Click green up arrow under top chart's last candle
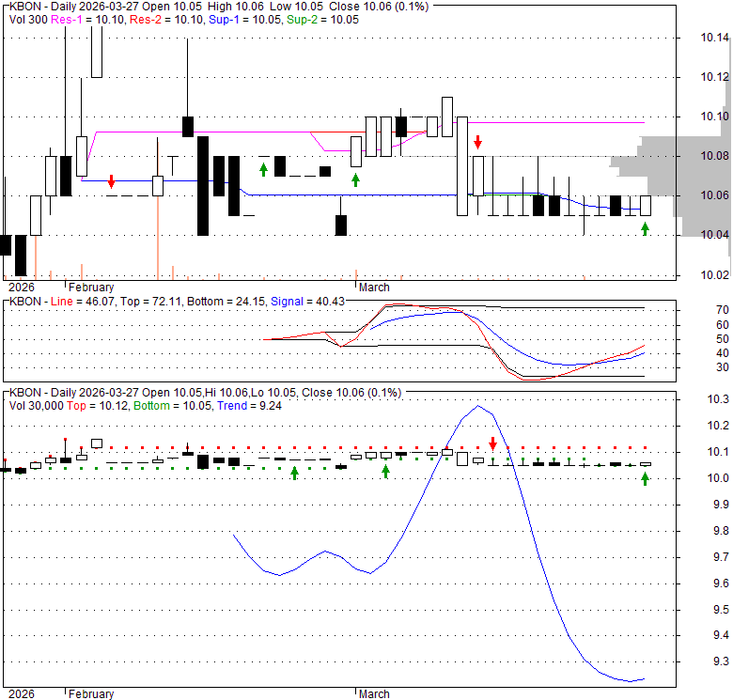The height and width of the screenshot is (700, 733). 645,229
